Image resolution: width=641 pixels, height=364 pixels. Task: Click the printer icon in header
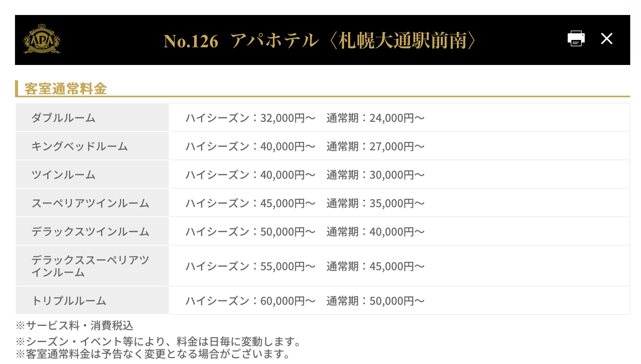point(576,38)
